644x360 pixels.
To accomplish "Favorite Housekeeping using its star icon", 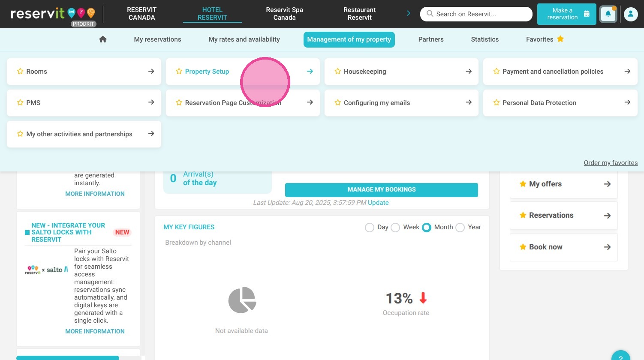I will [337, 71].
